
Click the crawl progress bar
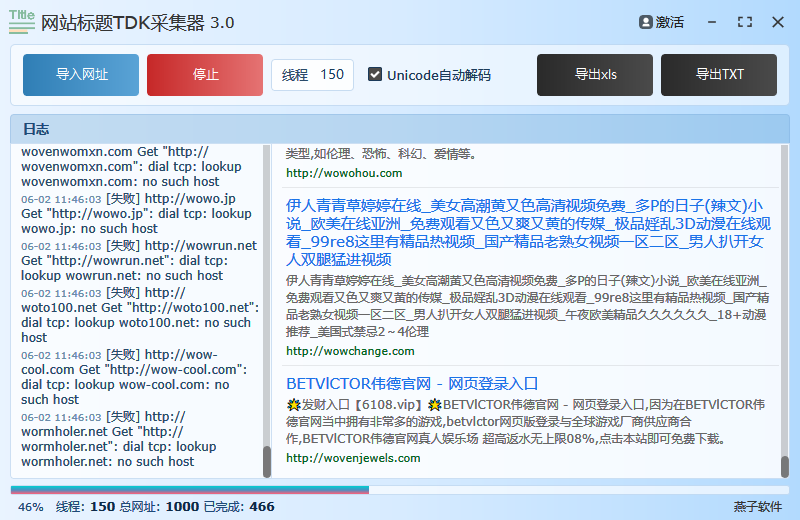click(x=399, y=490)
